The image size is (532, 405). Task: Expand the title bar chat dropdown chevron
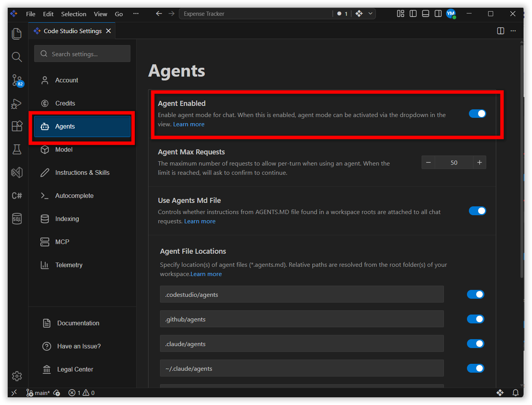tap(370, 14)
